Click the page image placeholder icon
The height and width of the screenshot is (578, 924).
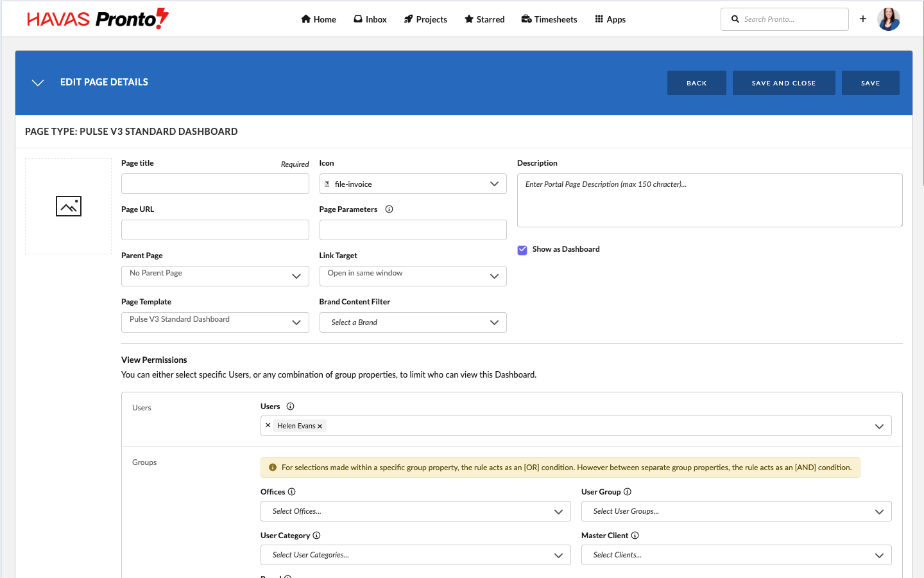pos(69,206)
